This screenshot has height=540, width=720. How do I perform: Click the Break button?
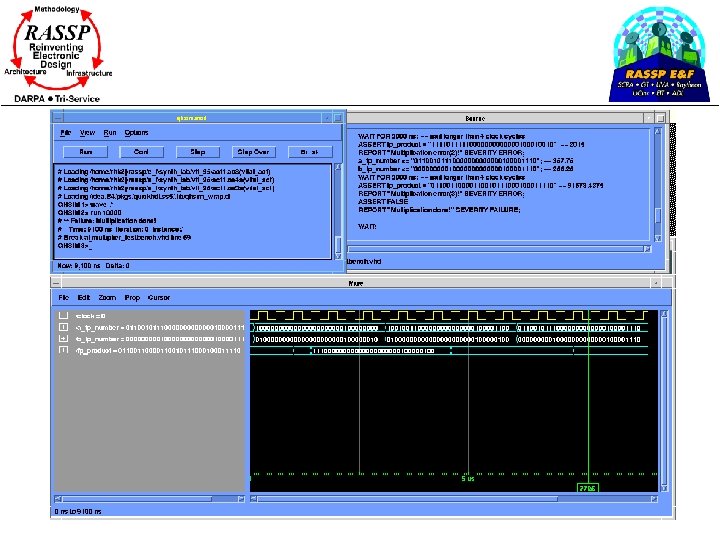[x=309, y=152]
